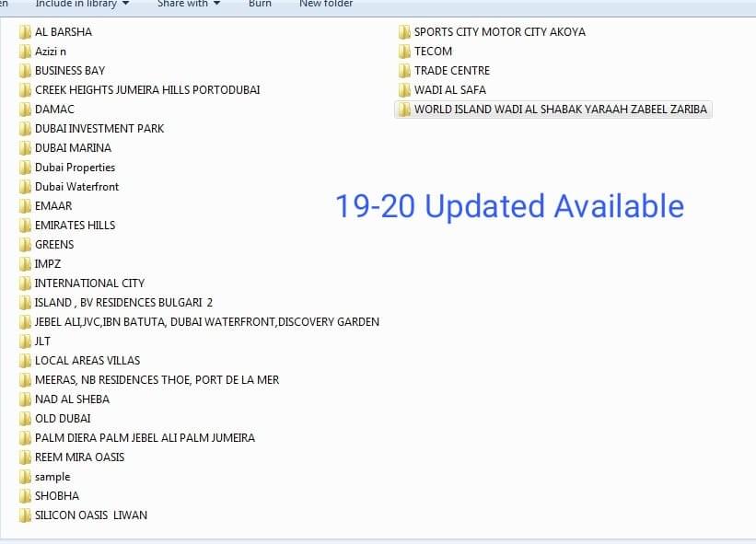
Task: Click the BUSINESS BAY folder icon
Action: pyautogui.click(x=25, y=71)
